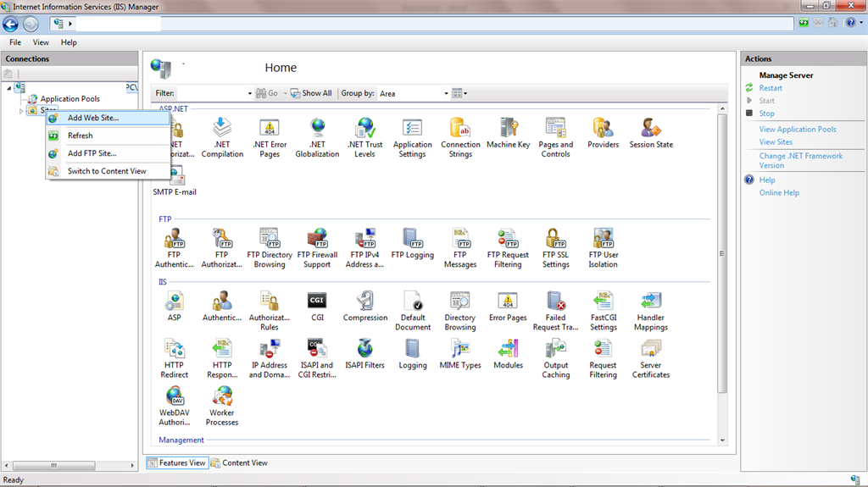The image size is (868, 487).
Task: Open Machine Key feature
Action: [509, 133]
